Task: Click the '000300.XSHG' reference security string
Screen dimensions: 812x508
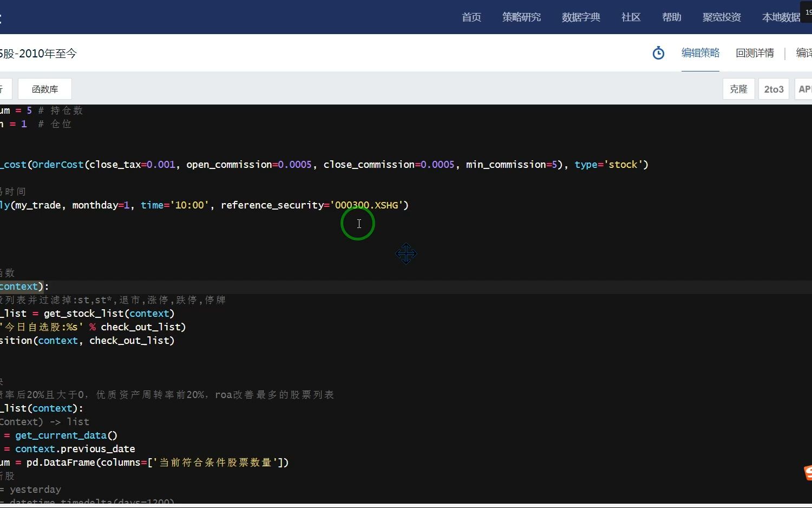Action: point(368,205)
